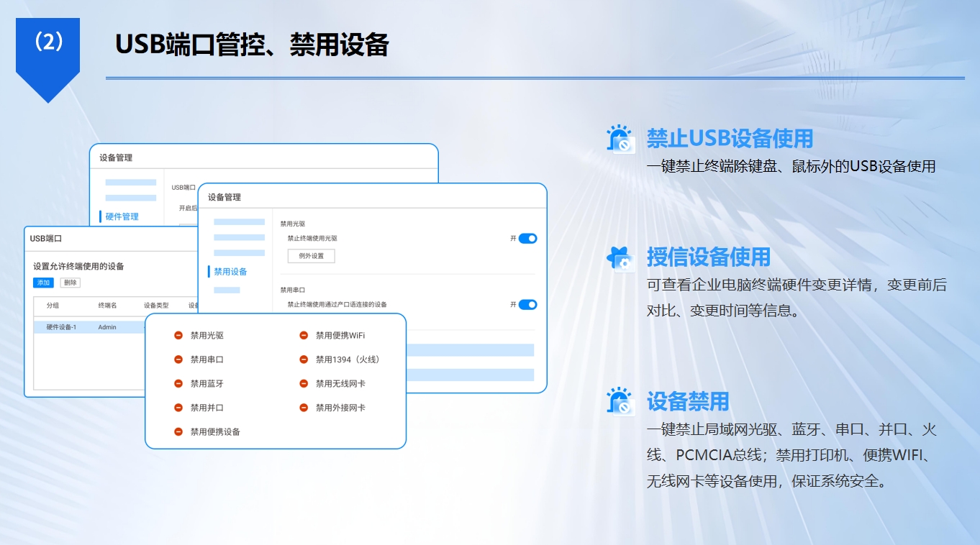The image size is (980, 545).
Task: Select the 硬件设备-1 table cell
Action: pos(61,327)
